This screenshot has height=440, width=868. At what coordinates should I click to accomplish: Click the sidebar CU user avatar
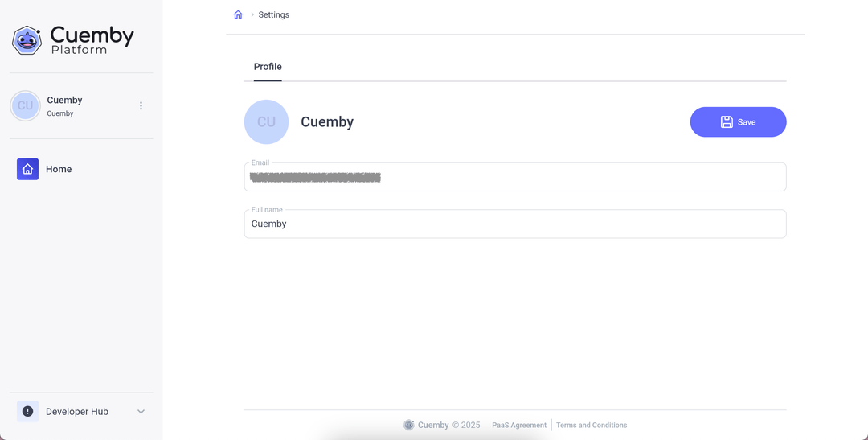(26, 105)
